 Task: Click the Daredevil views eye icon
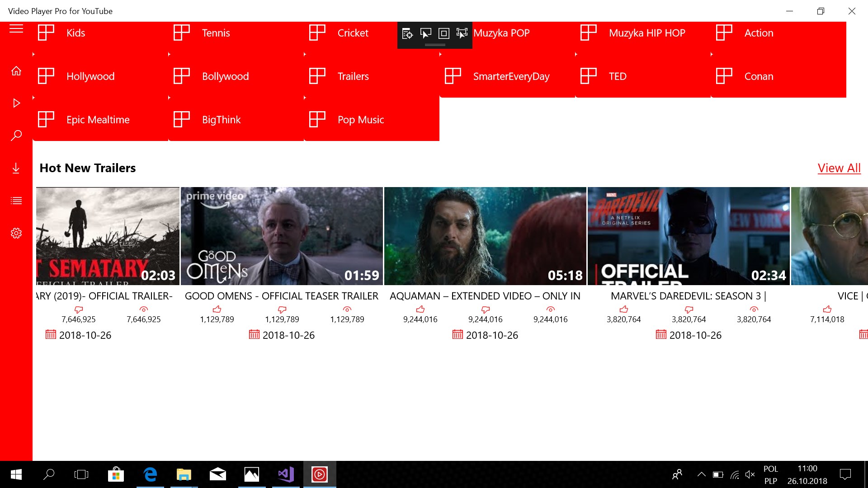click(754, 310)
